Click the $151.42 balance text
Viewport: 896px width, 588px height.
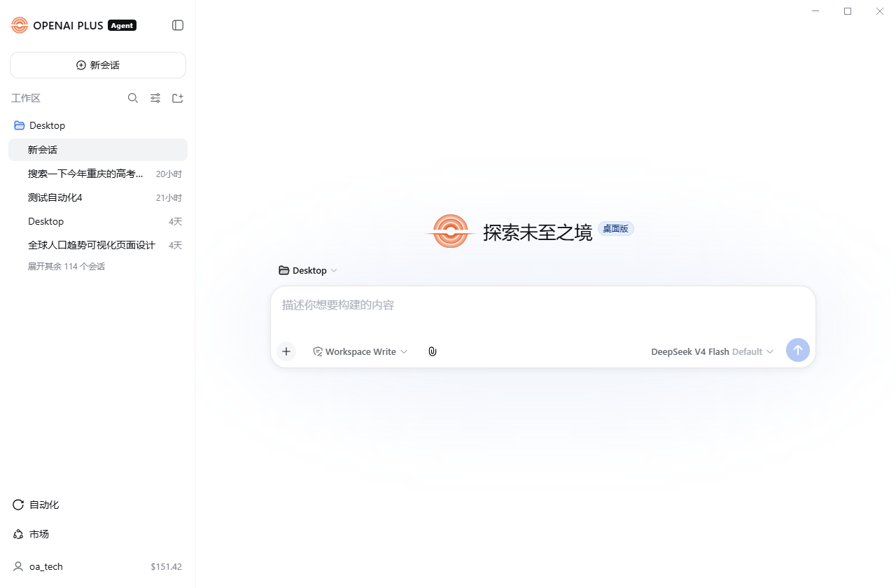[166, 566]
